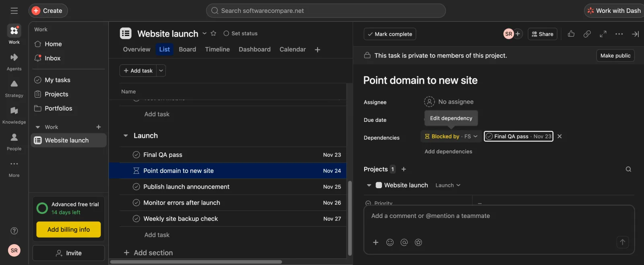
Task: Switch to the Calendar tab
Action: (x=293, y=49)
